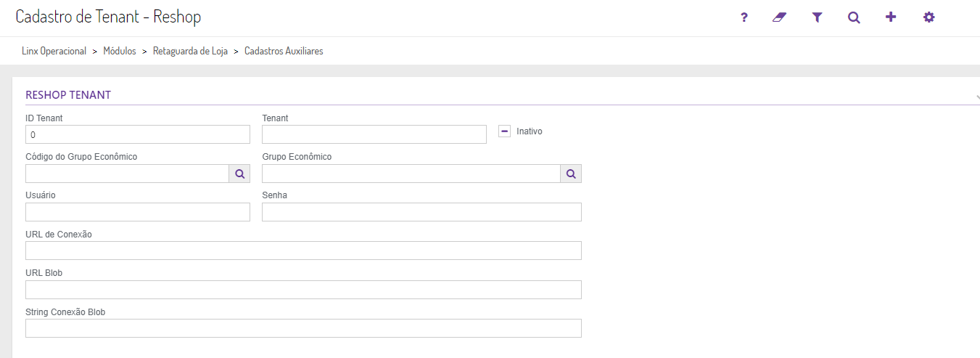
Task: Open the settings gear icon
Action: click(928, 17)
